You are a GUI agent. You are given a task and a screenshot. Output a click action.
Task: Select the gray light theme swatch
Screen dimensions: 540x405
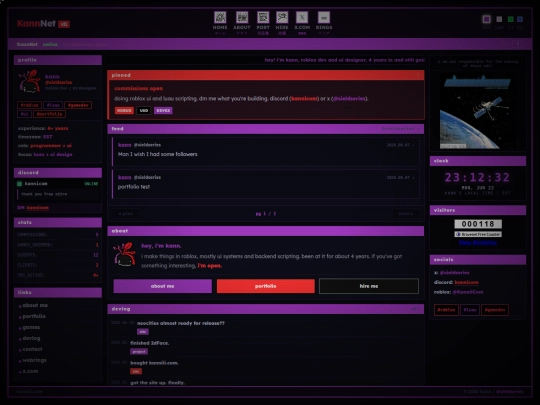click(x=499, y=19)
